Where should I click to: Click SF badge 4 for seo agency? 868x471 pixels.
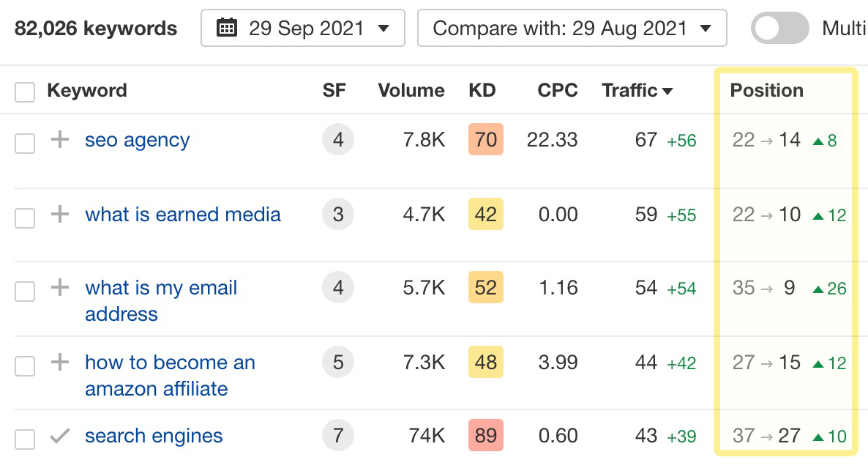(337, 139)
